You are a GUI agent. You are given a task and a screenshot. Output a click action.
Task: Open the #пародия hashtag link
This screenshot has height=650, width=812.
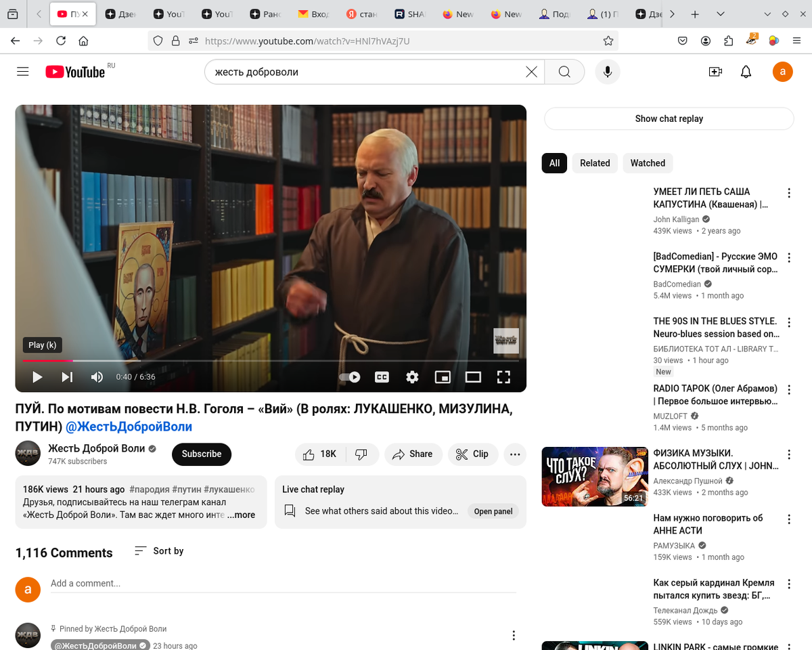pos(149,490)
